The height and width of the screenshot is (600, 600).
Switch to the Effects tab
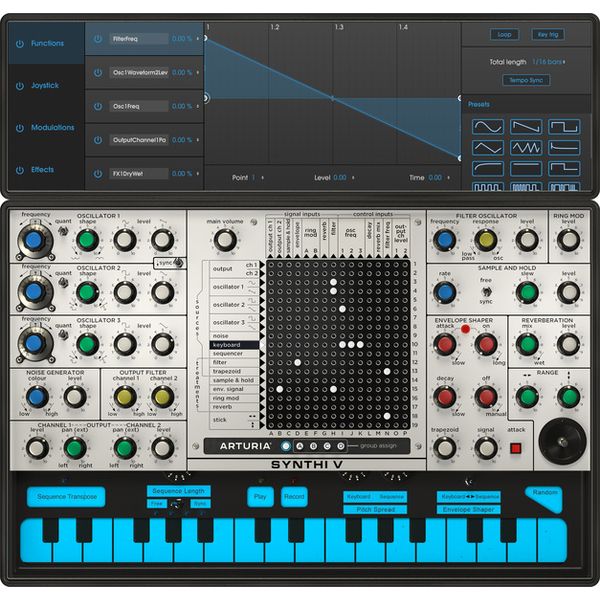click(x=47, y=170)
